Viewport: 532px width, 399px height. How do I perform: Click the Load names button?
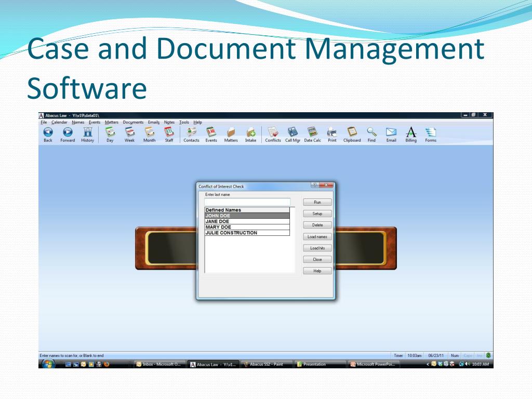coord(317,237)
